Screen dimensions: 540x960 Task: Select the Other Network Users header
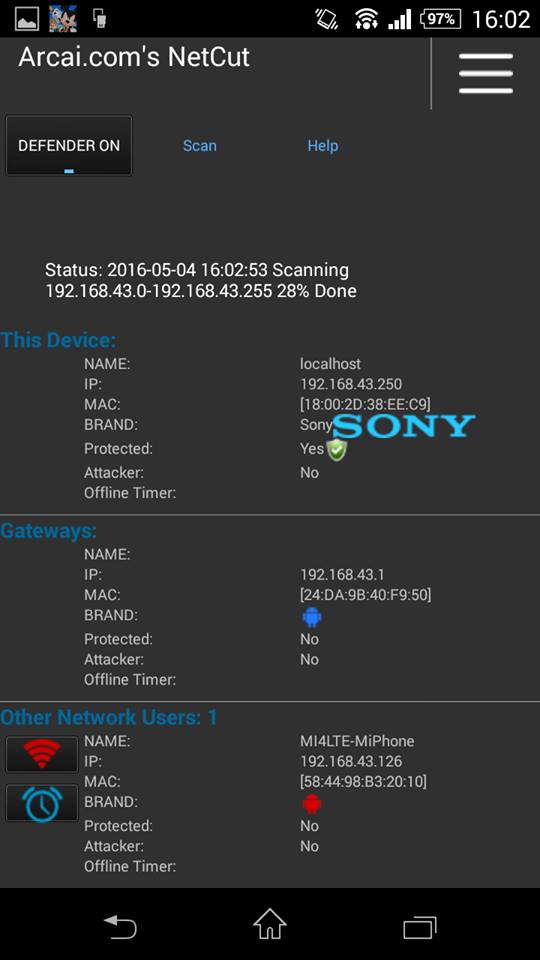[x=109, y=717]
